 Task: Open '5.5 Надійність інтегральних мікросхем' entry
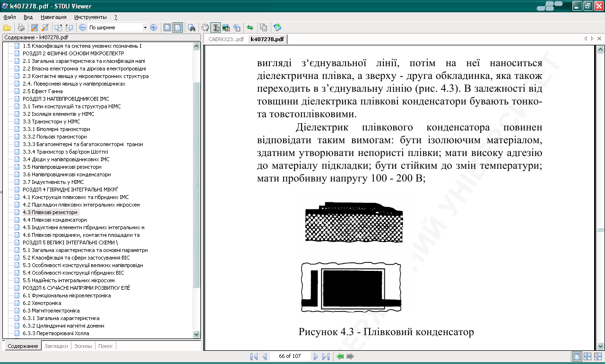click(x=69, y=280)
